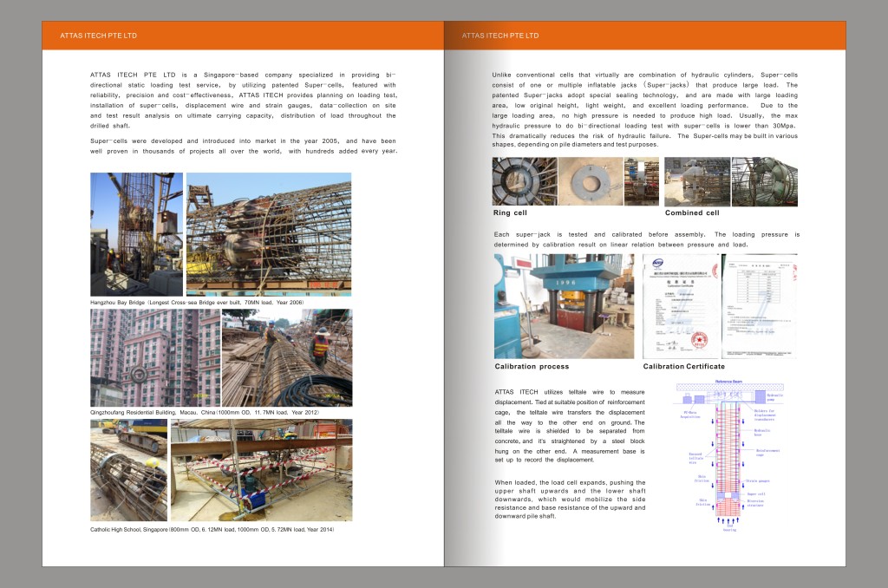This screenshot has width=888, height=588.
Task: Select the Catholic High School, Singapore caption
Action: [212, 530]
